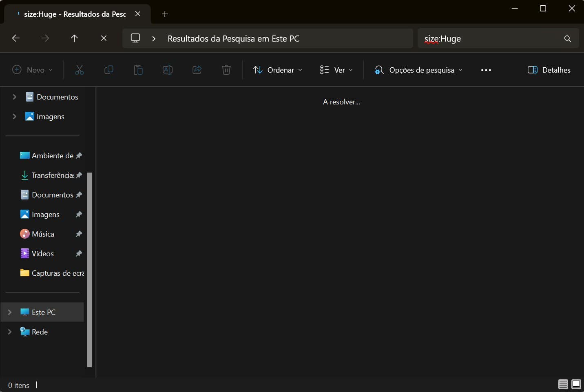Expand the Este PC tree node
The image size is (584, 392).
[x=10, y=312]
